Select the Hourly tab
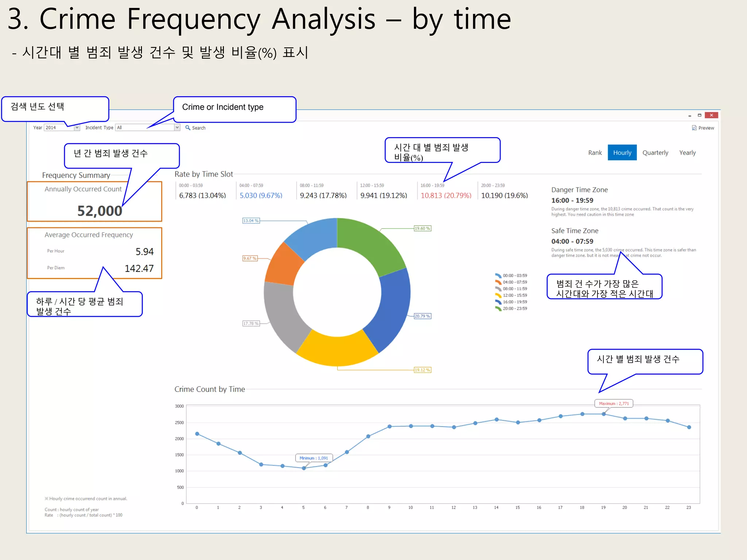Image resolution: width=747 pixels, height=560 pixels. pos(622,153)
